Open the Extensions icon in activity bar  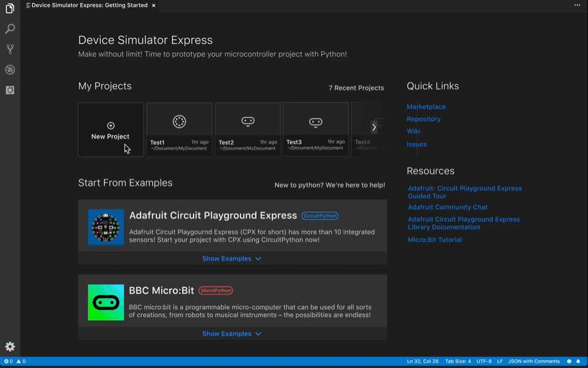click(x=10, y=89)
